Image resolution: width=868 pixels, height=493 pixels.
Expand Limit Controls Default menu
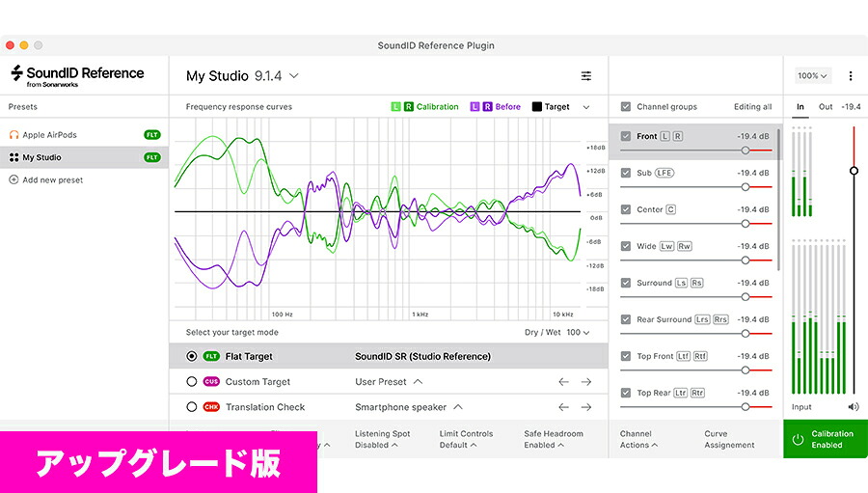(x=466, y=439)
